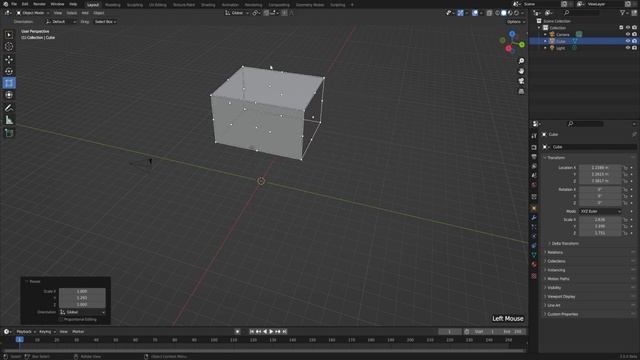Select the Measure tool

pyautogui.click(x=9, y=120)
